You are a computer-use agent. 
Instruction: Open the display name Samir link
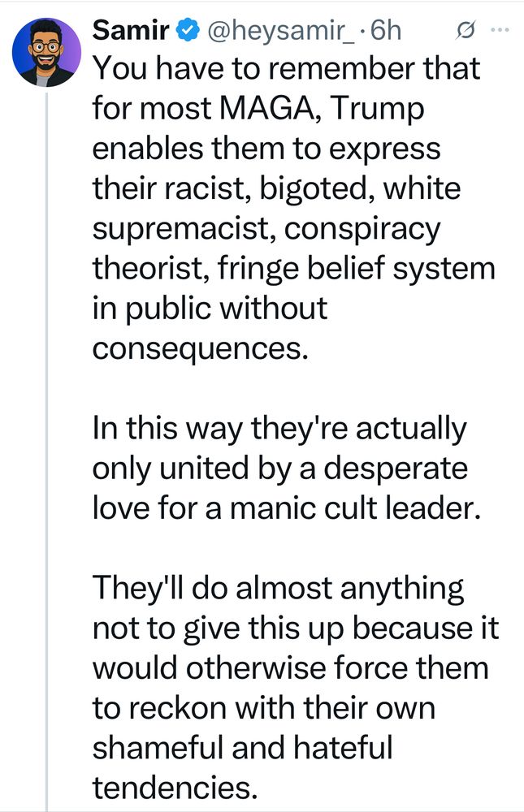click(132, 31)
